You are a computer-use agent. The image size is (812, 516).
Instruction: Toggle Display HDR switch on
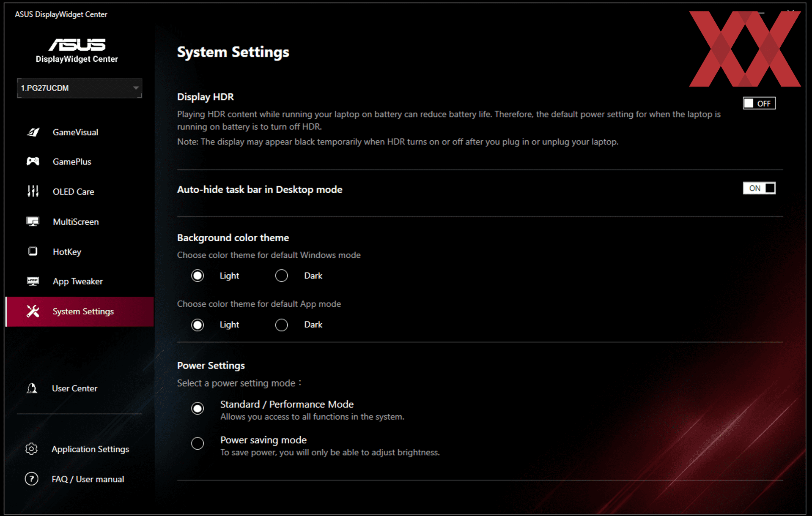[759, 103]
